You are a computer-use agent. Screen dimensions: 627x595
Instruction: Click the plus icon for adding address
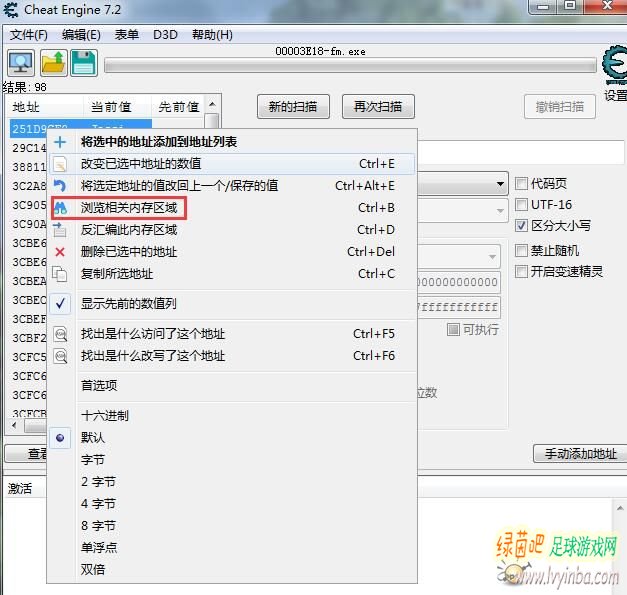tap(60, 142)
